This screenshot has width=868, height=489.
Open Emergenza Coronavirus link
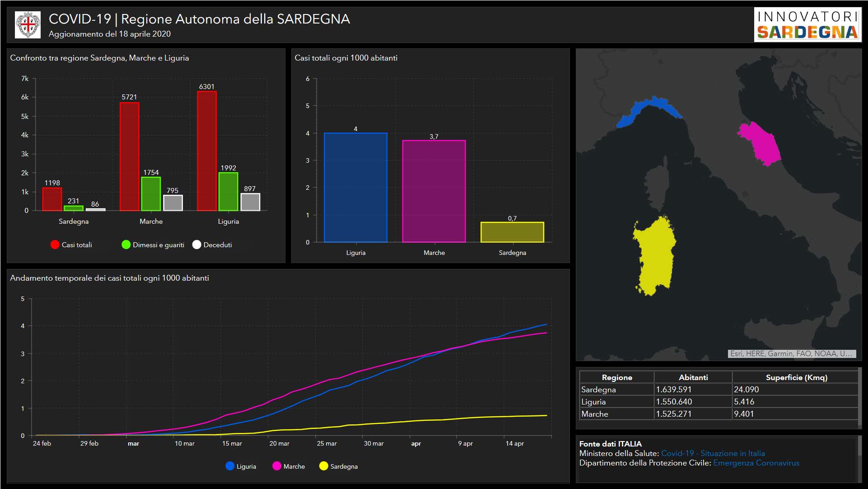pyautogui.click(x=756, y=463)
